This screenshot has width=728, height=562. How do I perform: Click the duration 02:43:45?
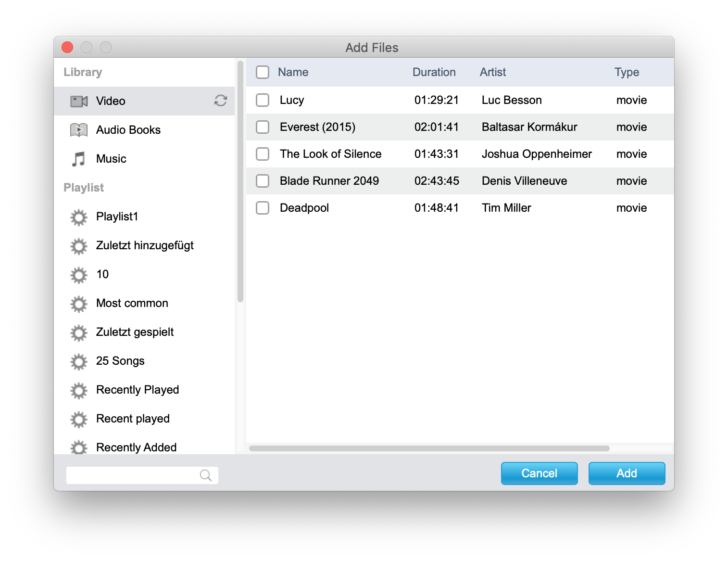pos(437,181)
